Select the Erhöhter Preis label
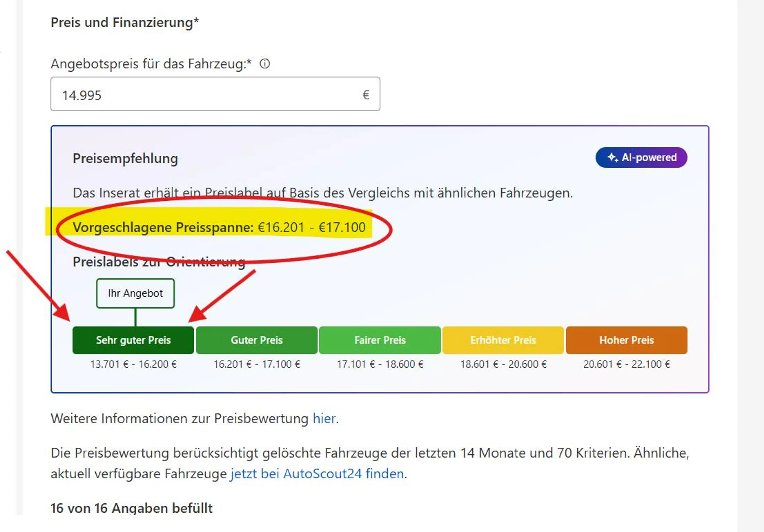This screenshot has width=764, height=532. click(503, 340)
